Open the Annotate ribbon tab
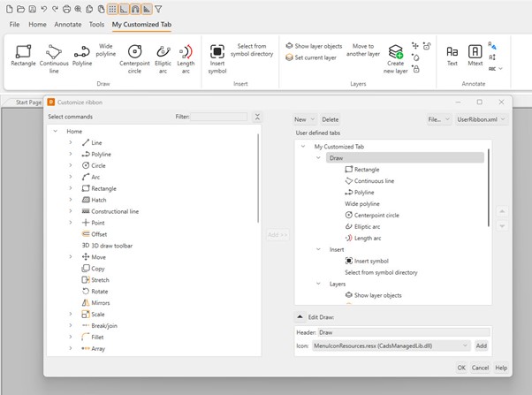Viewport: 532px width, 395px height. point(67,25)
